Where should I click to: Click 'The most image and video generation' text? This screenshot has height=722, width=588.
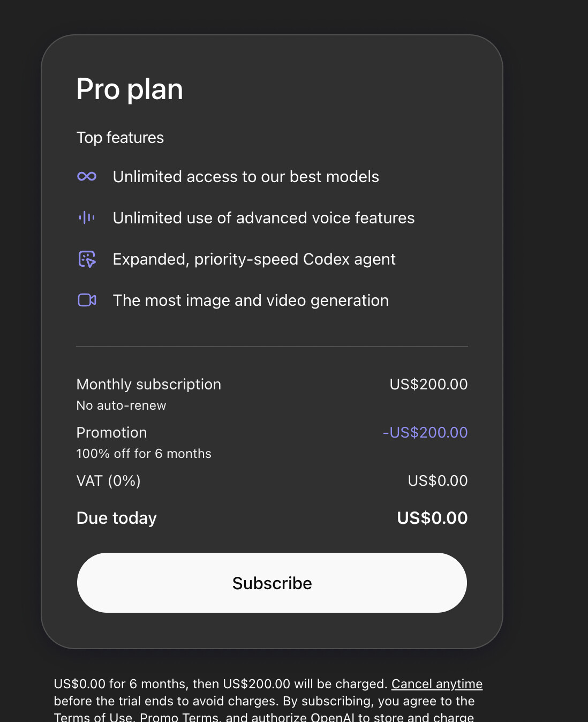tap(251, 300)
